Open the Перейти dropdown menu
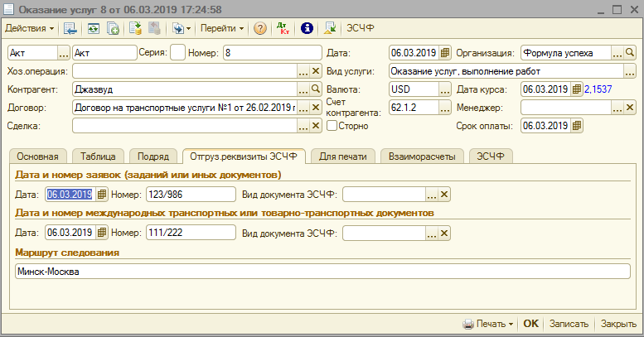644x337 pixels. tap(222, 28)
